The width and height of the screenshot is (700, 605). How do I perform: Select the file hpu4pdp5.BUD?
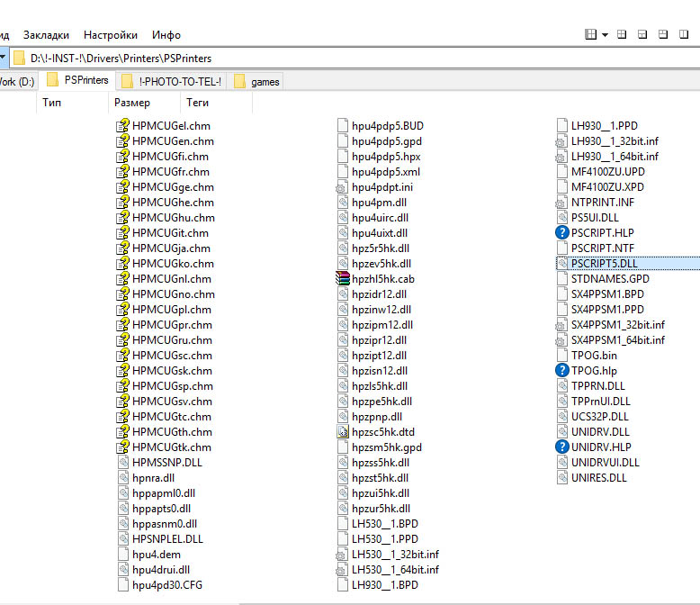[x=388, y=125]
